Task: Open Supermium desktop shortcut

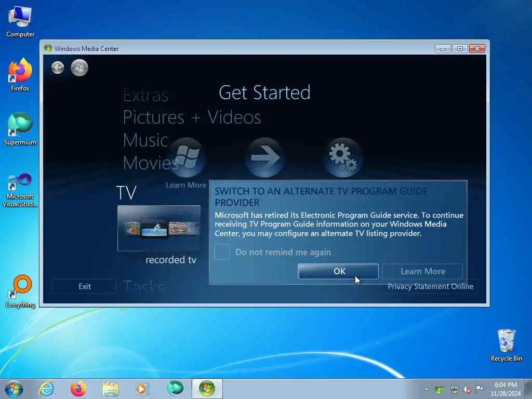Action: point(20,129)
